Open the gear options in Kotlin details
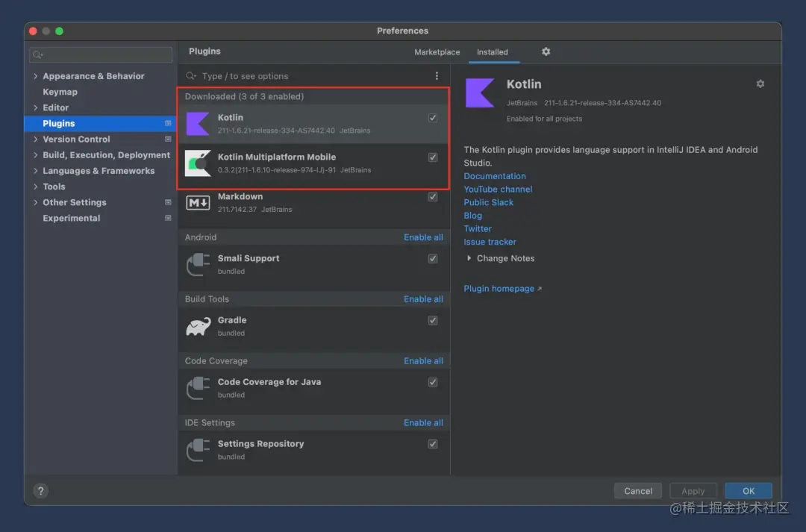Image resolution: width=806 pixels, height=532 pixels. point(760,84)
